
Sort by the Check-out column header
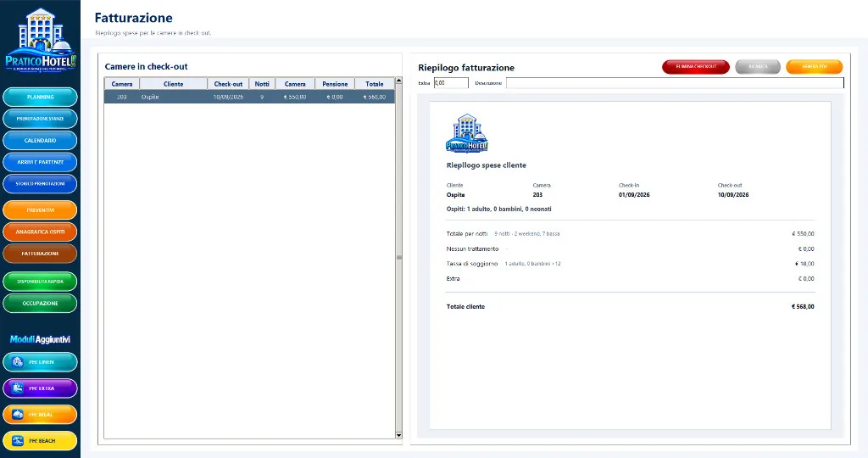(228, 84)
